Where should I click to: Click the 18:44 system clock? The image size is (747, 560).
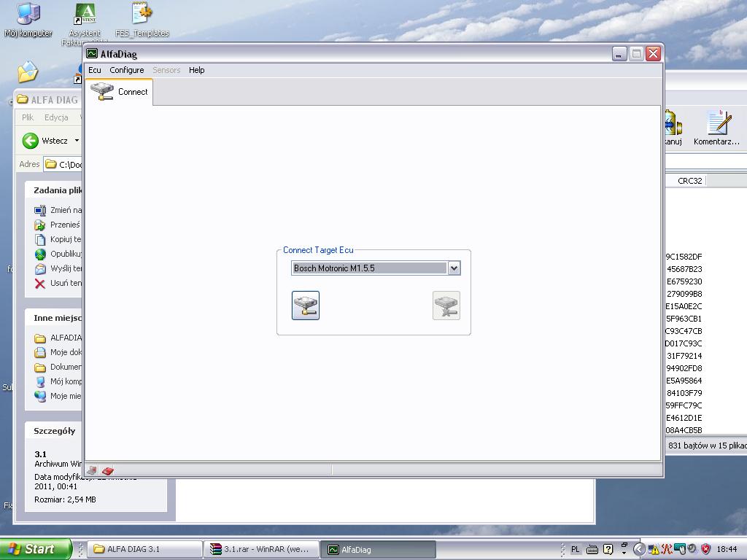(x=727, y=550)
